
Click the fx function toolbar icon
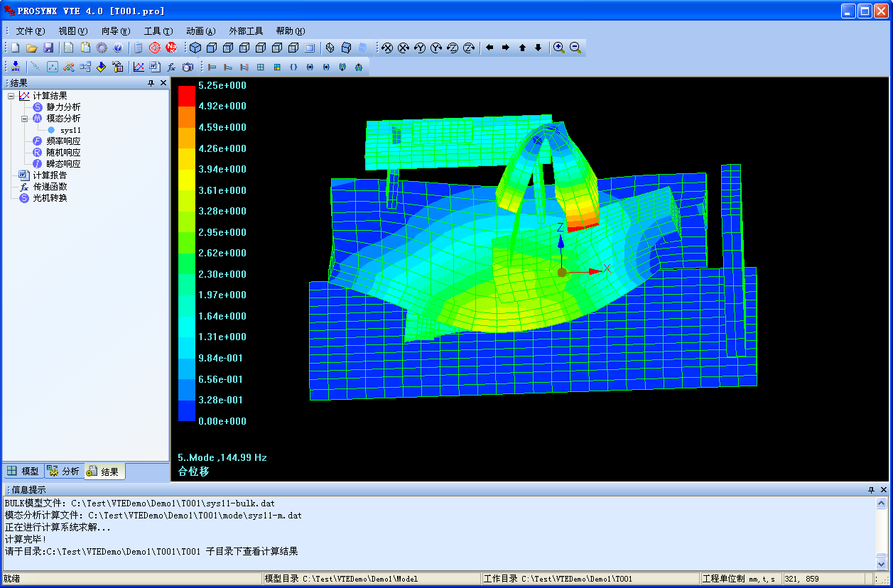(171, 67)
